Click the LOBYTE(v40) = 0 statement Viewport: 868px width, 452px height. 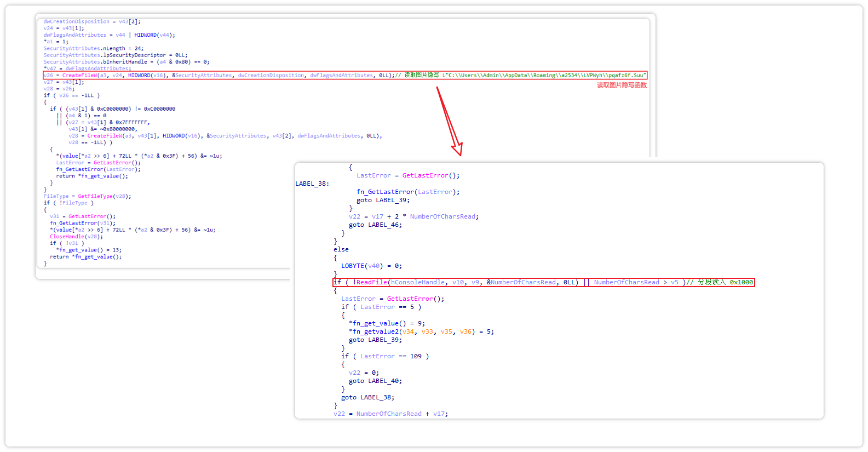[x=371, y=266]
